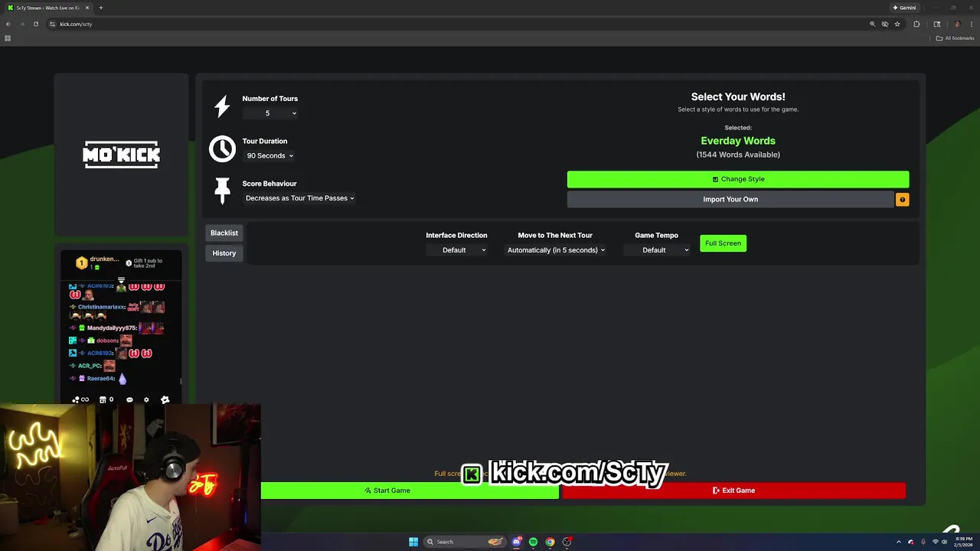Viewport: 980px width, 551px height.
Task: Open Discord from the taskbar
Action: (517, 542)
